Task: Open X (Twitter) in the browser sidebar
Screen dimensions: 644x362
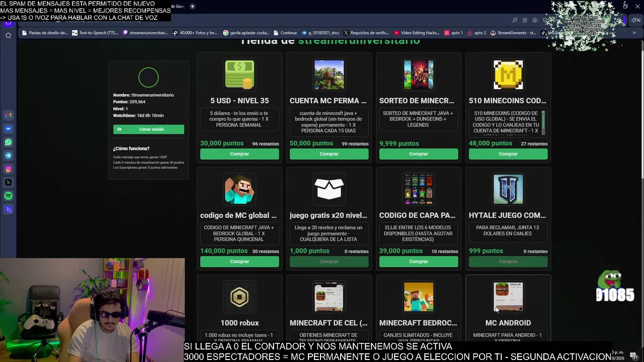Action: 8,183
